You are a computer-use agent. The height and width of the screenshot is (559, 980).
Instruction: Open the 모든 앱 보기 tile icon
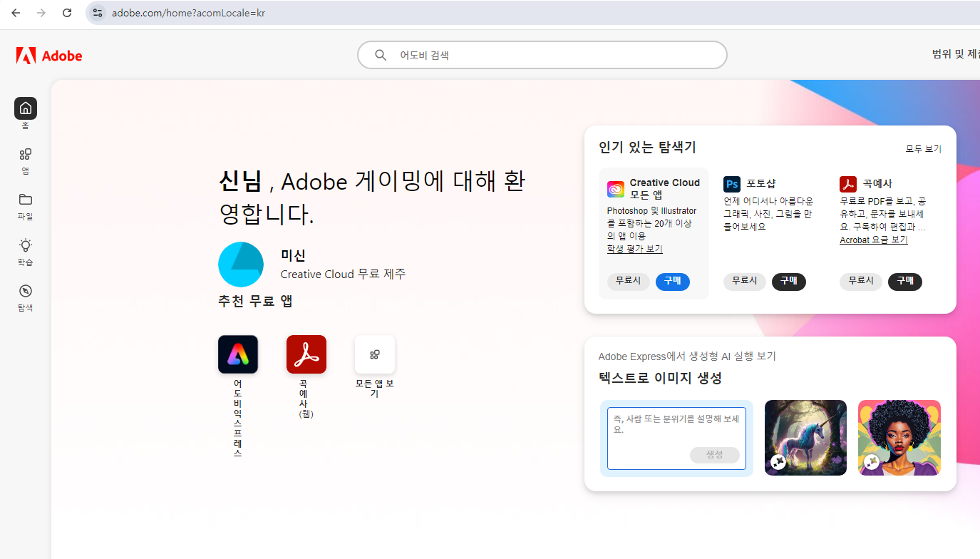pyautogui.click(x=375, y=354)
